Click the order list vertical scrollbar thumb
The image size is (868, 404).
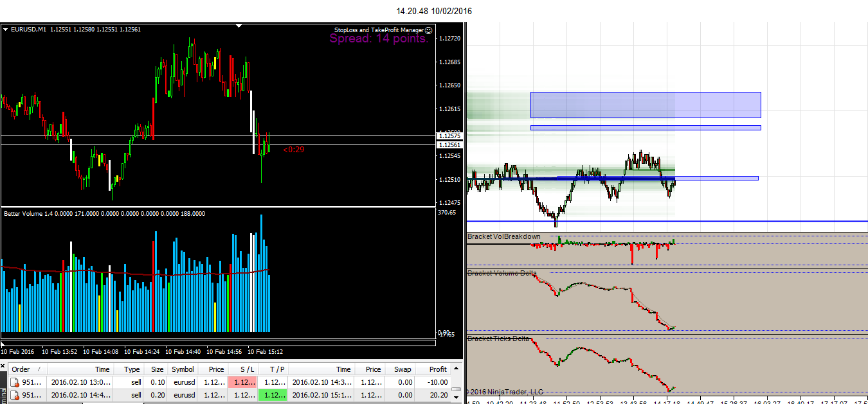coord(456,389)
